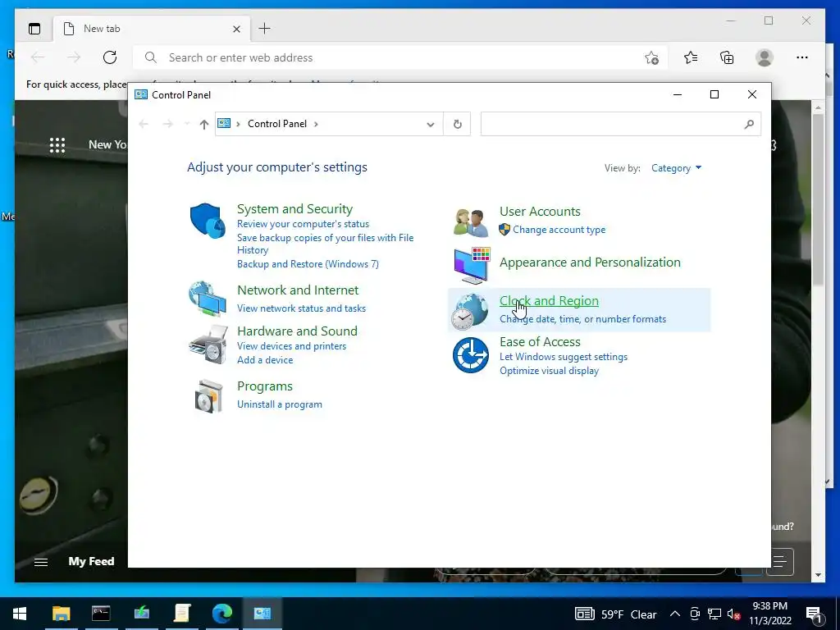840x630 pixels.
Task: Click View network status and tasks
Action: 301,308
